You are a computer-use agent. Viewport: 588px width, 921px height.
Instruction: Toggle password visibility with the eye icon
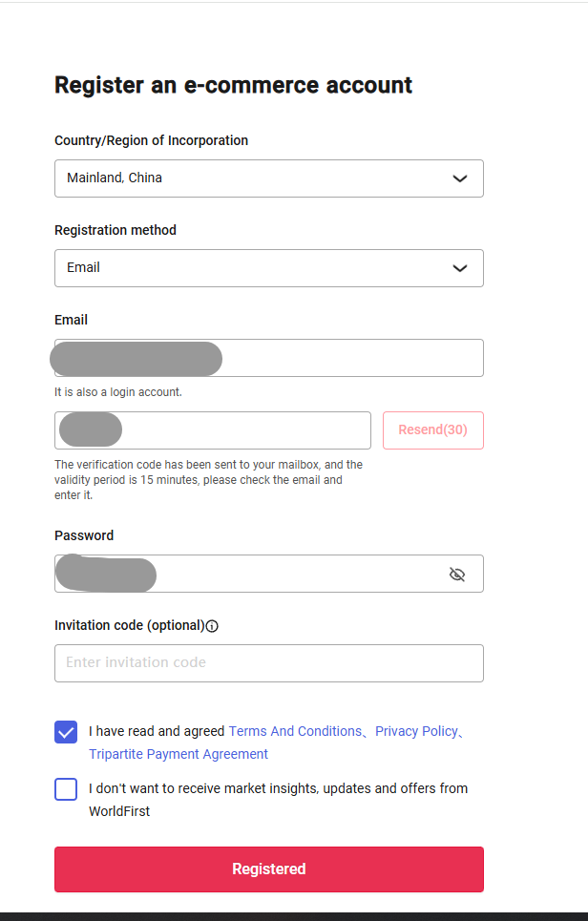(457, 574)
